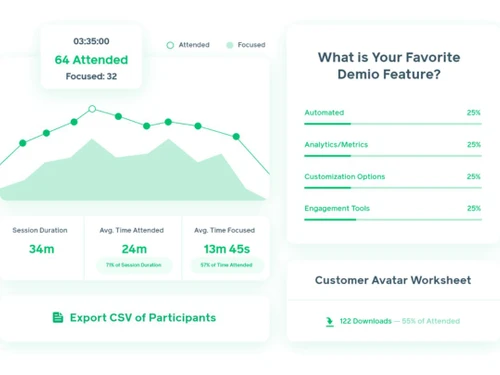
Task: Click the Avg. Time Focused label
Action: [224, 230]
